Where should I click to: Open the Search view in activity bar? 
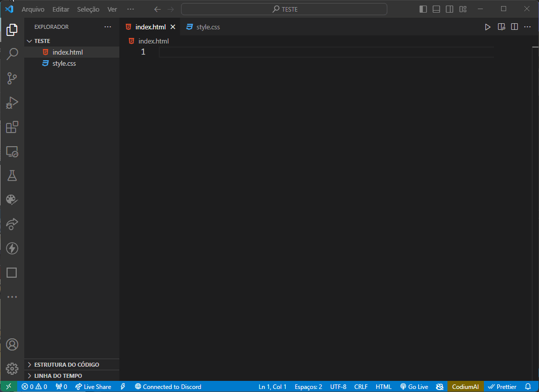pos(12,54)
